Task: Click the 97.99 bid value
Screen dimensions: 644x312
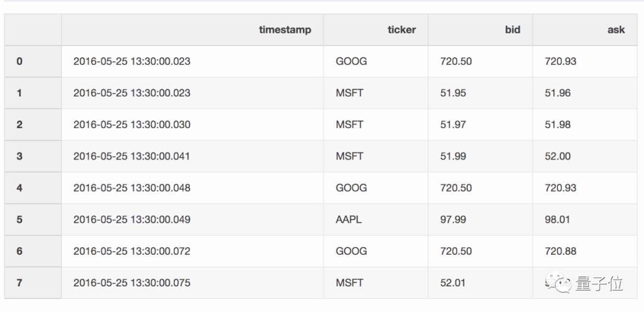Action: pyautogui.click(x=453, y=220)
